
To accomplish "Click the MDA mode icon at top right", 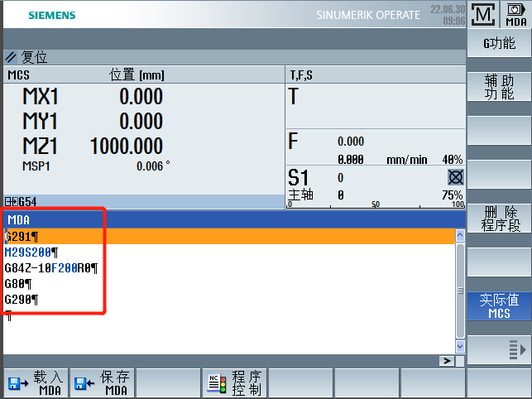I will (513, 14).
